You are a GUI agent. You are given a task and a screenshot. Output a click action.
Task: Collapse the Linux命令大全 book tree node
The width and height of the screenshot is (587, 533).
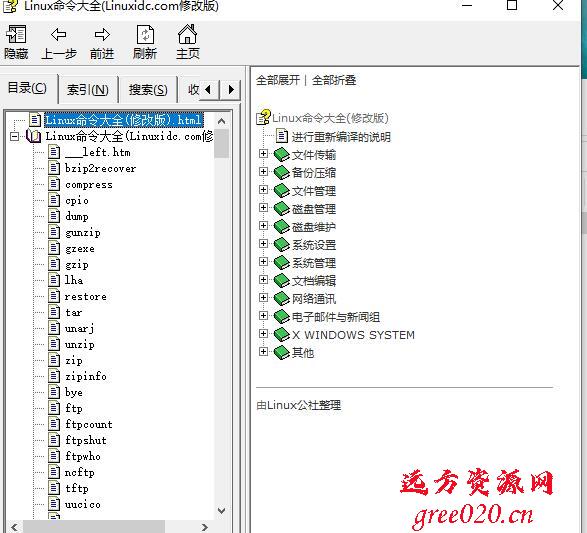(x=14, y=136)
